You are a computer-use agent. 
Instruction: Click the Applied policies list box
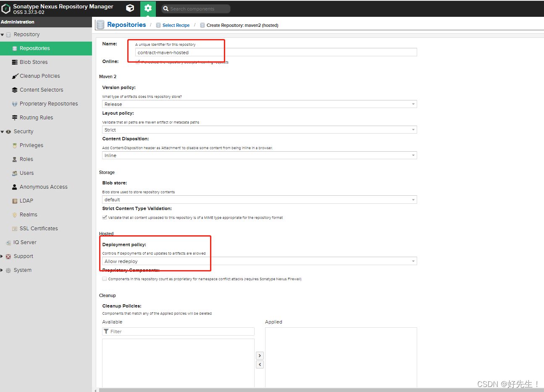point(341,358)
